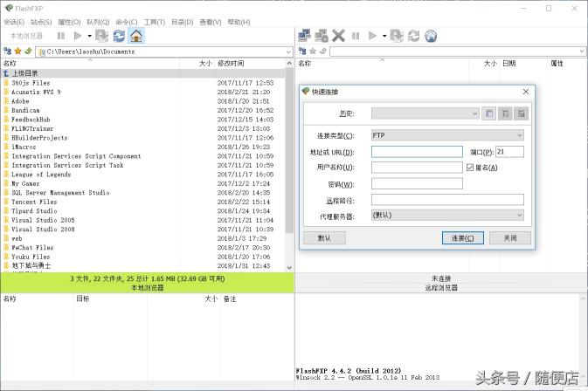Screen dimensions: 588x391
Task: Click local path bar folder tree icon
Action: (x=7, y=51)
